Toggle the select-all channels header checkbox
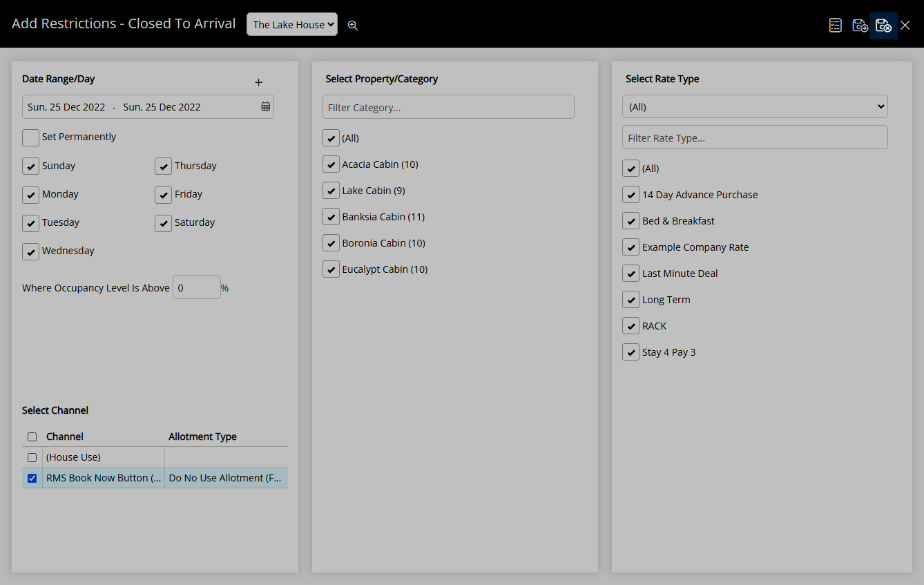This screenshot has height=585, width=924. point(32,437)
